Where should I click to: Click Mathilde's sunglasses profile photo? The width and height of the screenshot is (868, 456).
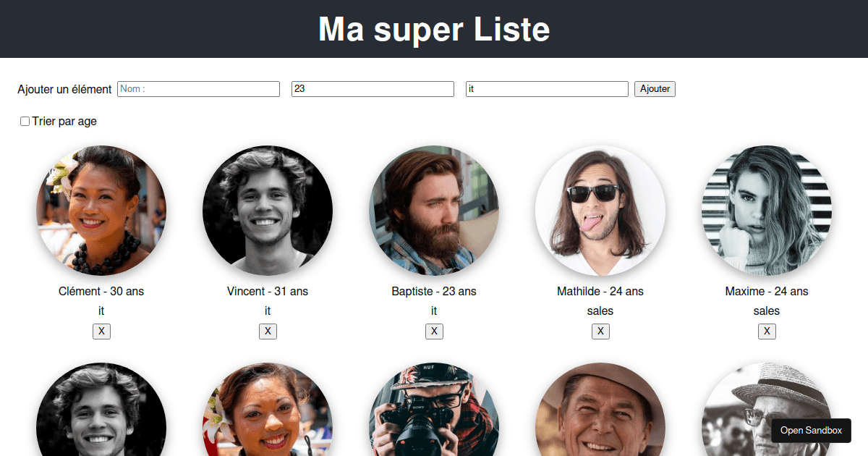pos(600,210)
